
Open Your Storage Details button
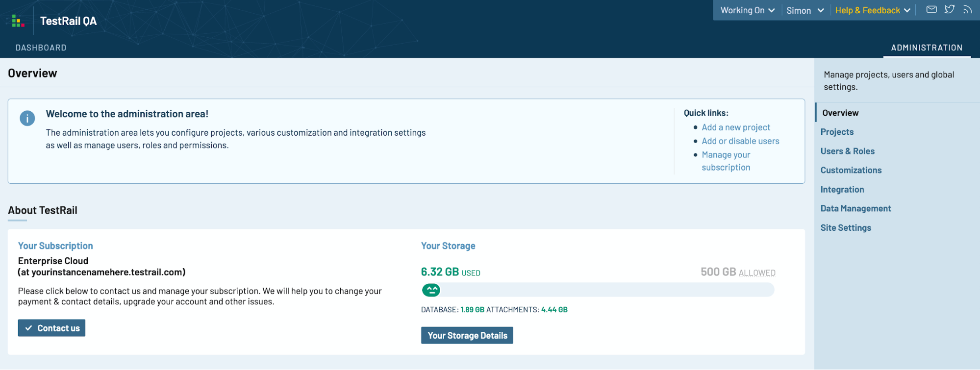tap(467, 335)
